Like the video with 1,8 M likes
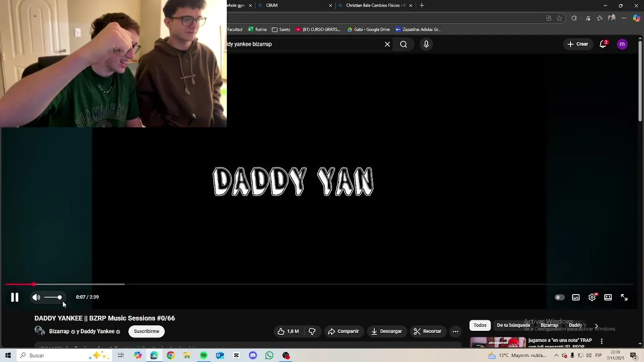This screenshot has width=644, height=362. point(288,331)
